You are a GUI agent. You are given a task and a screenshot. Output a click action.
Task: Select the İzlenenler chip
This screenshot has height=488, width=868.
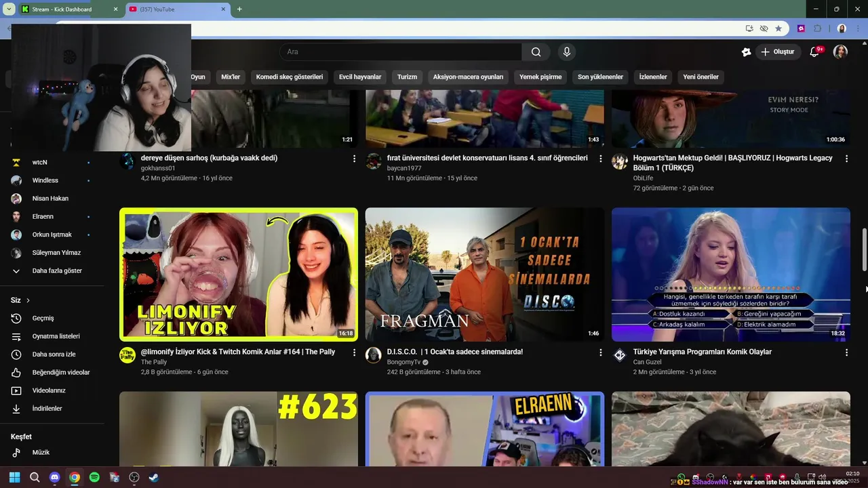(x=653, y=77)
